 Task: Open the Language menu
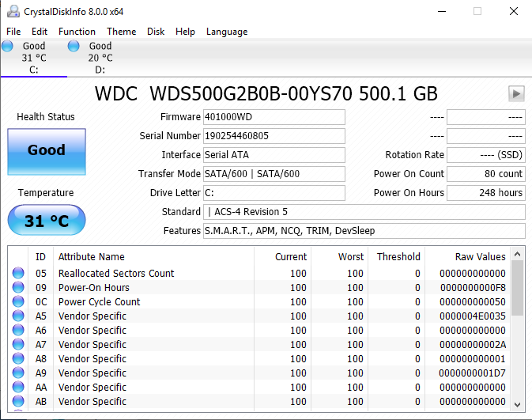(x=227, y=32)
